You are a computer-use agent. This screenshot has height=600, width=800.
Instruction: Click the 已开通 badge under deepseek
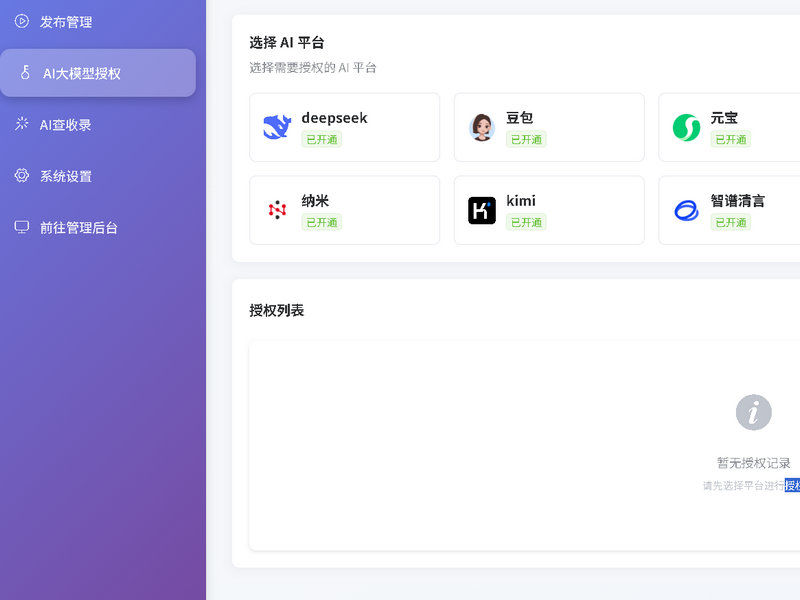(x=321, y=140)
